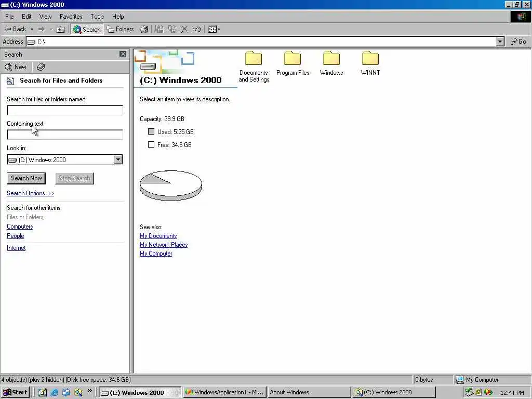
Task: Click the Internet search link
Action: coord(16,248)
